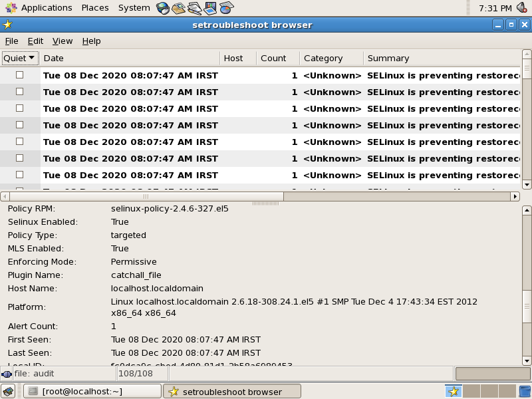Viewport: 532px width, 399px height.
Task: Tick the checkbox in the fourth alert row
Action: [x=20, y=125]
